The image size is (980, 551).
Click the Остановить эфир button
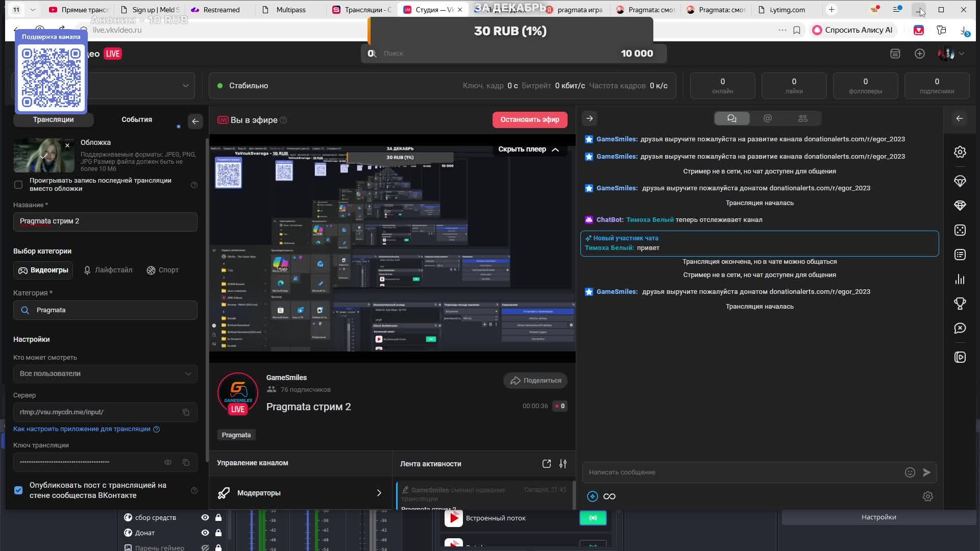coord(529,120)
